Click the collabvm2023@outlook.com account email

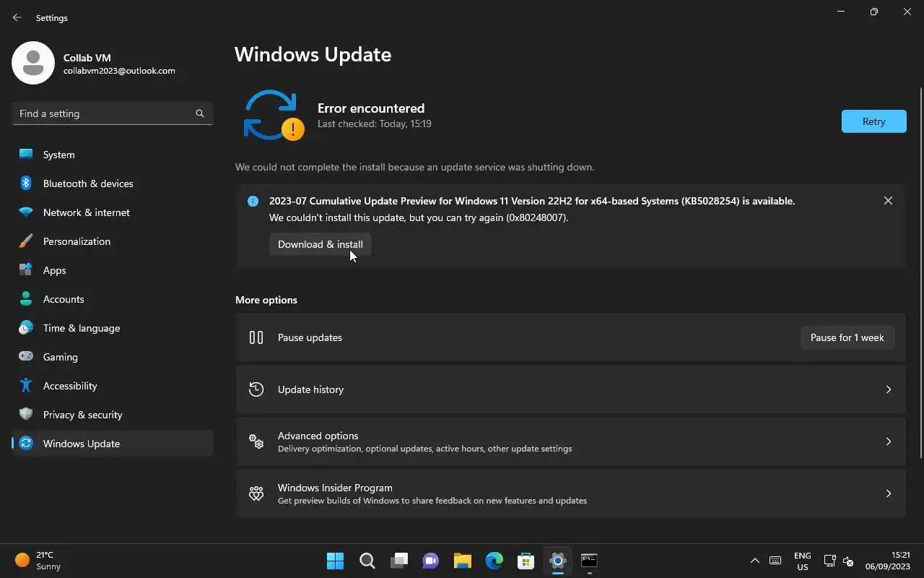tap(119, 71)
